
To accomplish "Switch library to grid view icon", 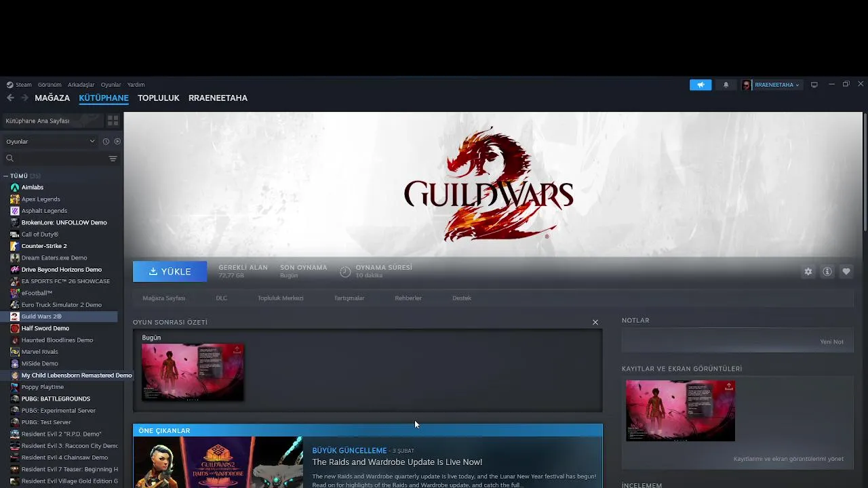I will pyautogui.click(x=113, y=121).
